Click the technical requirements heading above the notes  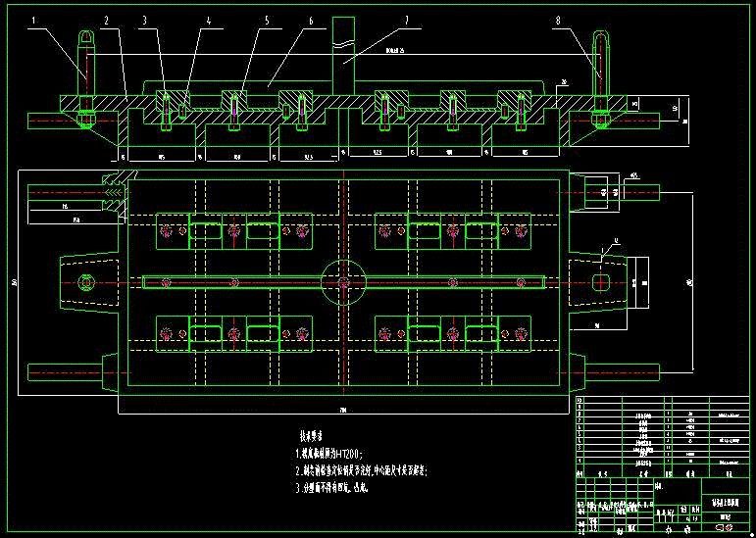click(312, 436)
